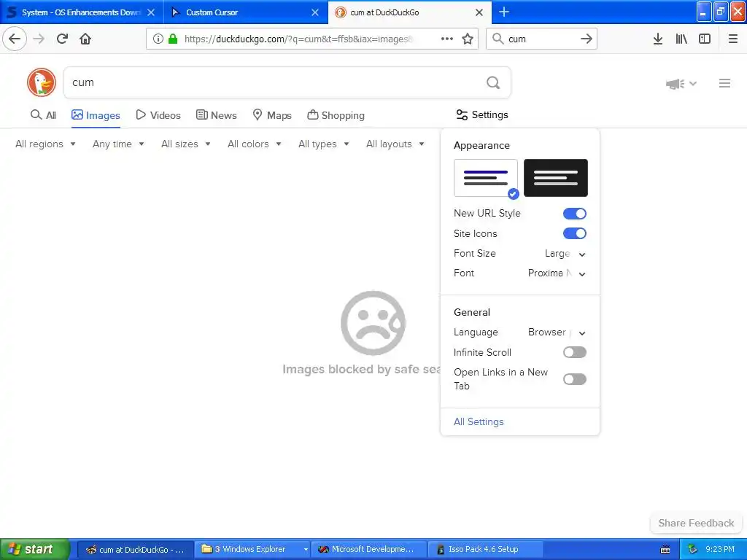Switch to the Videos results tab

coord(158,115)
